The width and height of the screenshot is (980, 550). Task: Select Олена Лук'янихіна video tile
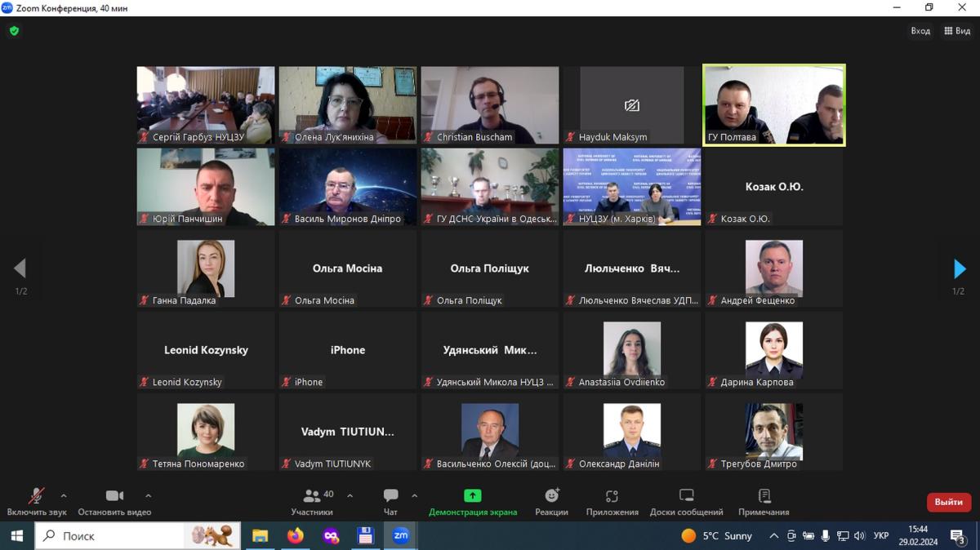pos(348,105)
